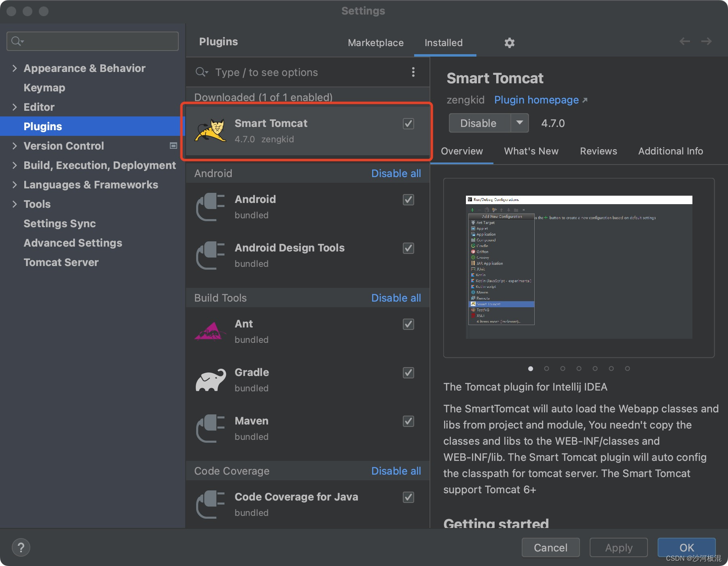Toggle the Maven plugin checkbox
The width and height of the screenshot is (728, 566).
click(x=408, y=421)
